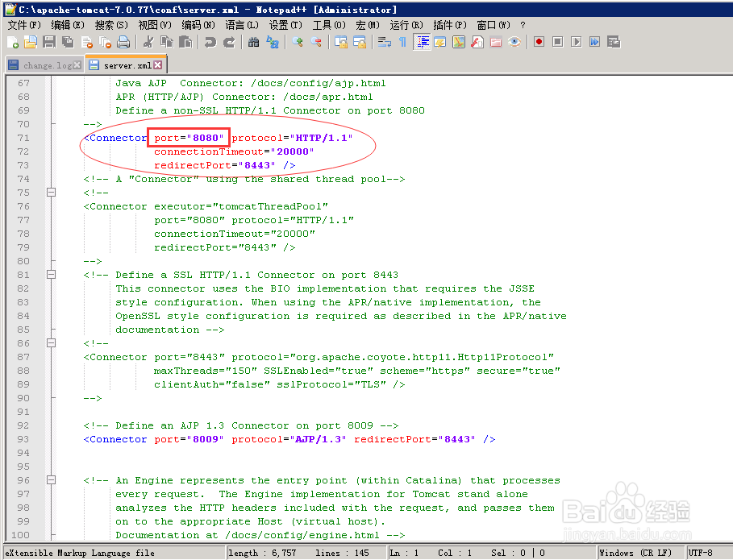Open Folder as Workspace icon
The image size is (733, 560).
pos(496,42)
